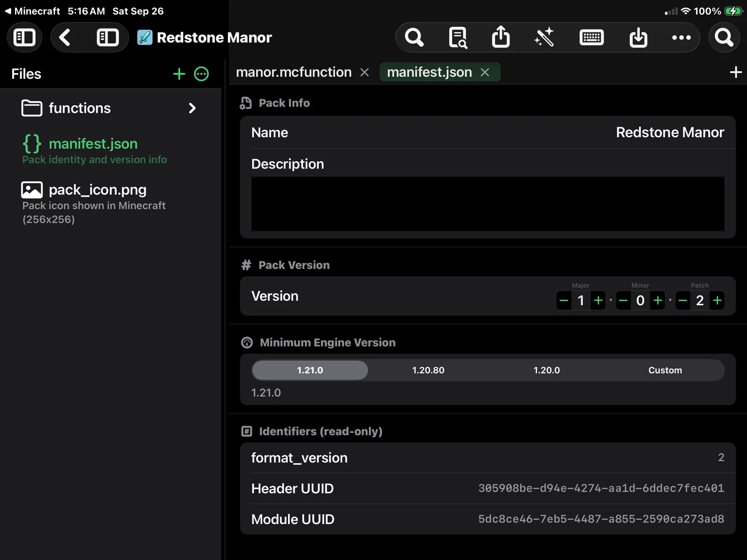The height and width of the screenshot is (560, 747).
Task: Click the functions folder icon
Action: click(32, 108)
